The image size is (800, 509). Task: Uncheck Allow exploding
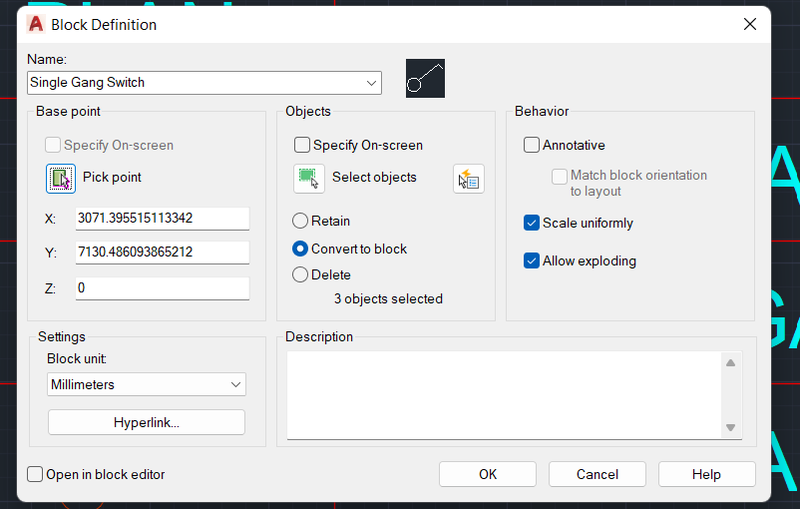click(532, 261)
